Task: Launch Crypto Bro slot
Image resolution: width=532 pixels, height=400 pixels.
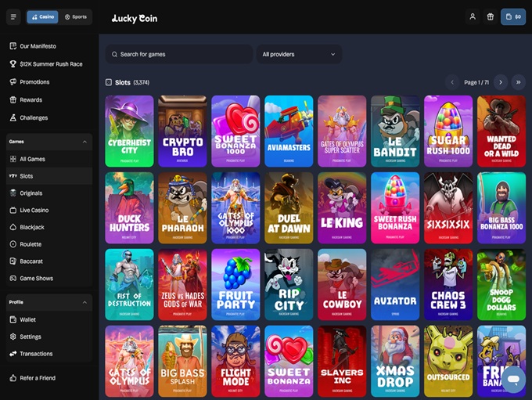Action: point(182,131)
